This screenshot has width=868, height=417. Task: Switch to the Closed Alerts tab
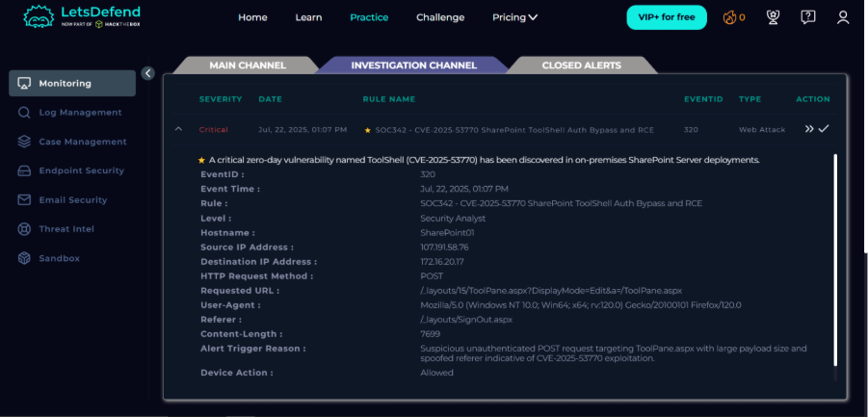[x=581, y=65]
